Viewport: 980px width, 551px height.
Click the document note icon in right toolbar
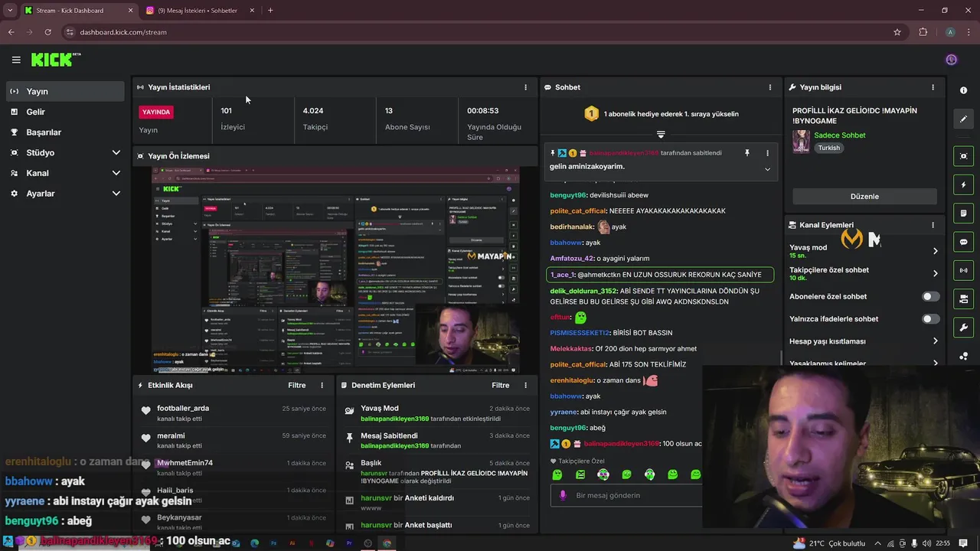(963, 214)
